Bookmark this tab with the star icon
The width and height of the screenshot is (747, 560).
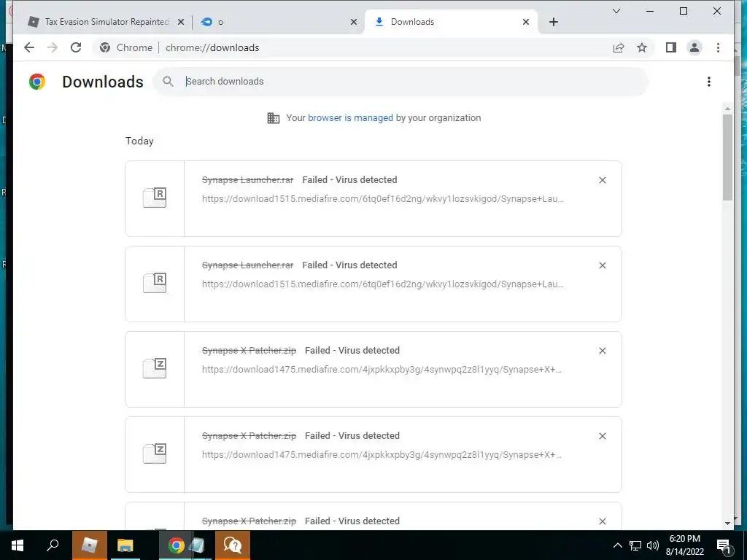pyautogui.click(x=642, y=47)
